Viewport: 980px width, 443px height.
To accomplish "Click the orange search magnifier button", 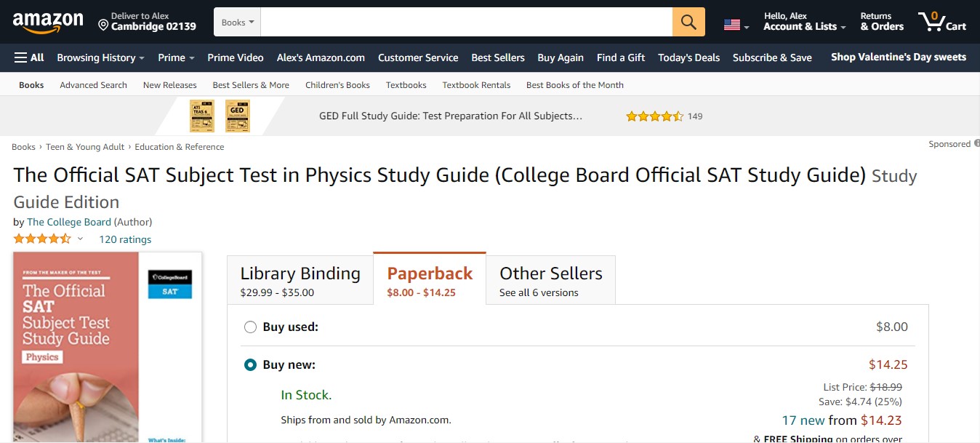I will (x=688, y=22).
